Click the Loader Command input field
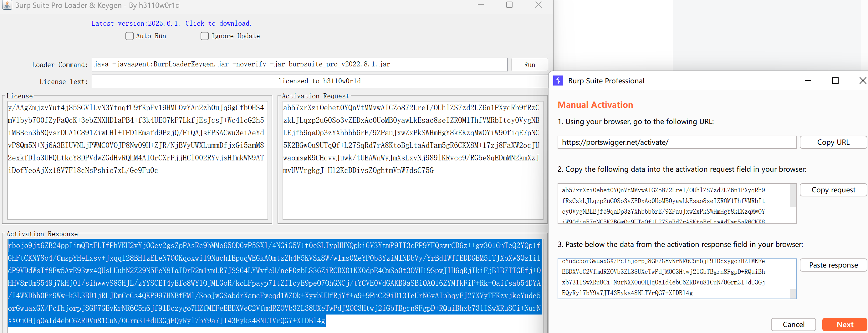This screenshot has height=333, width=868. point(300,65)
